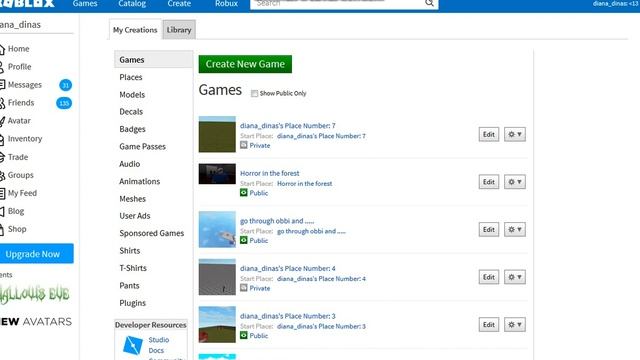This screenshot has height=360, width=640.
Task: Open gear dropdown for Horror in the forest
Action: [515, 182]
